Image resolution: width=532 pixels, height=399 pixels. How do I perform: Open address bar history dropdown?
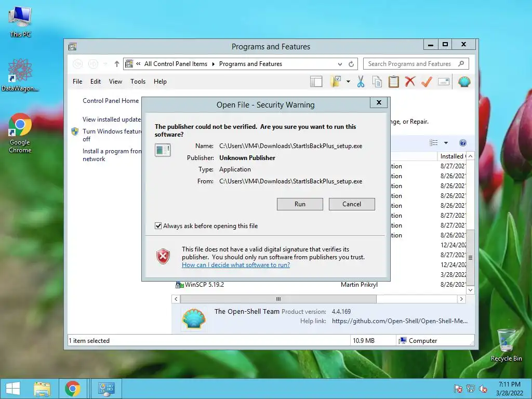coord(340,64)
